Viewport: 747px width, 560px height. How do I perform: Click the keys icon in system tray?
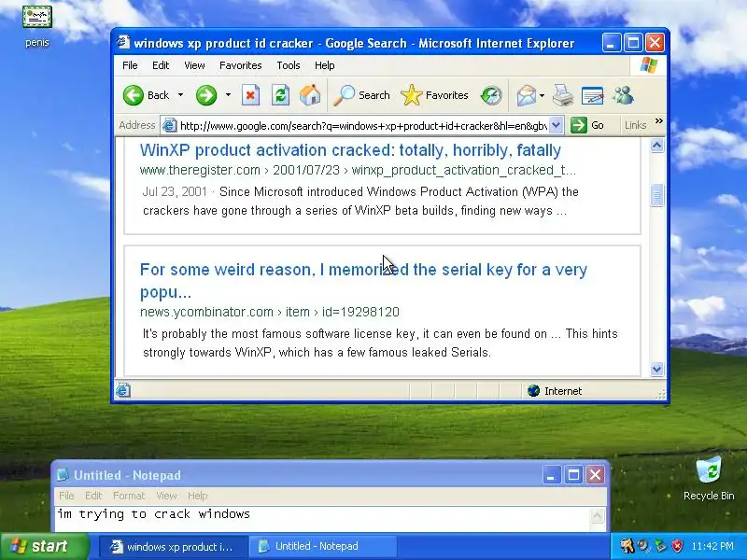click(627, 546)
